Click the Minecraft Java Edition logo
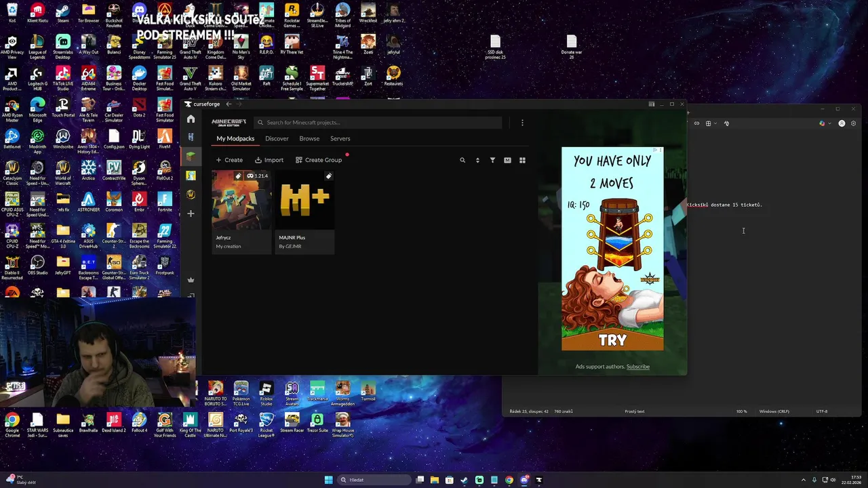 229,123
